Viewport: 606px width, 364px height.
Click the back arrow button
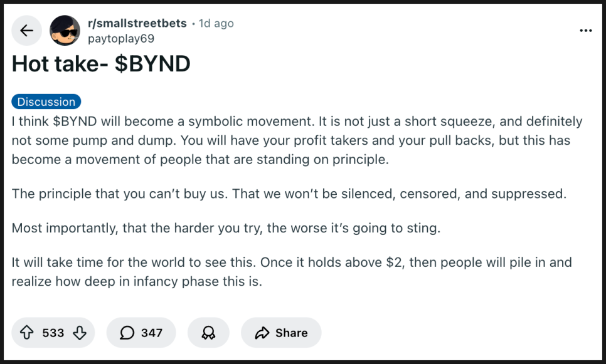coord(26,31)
